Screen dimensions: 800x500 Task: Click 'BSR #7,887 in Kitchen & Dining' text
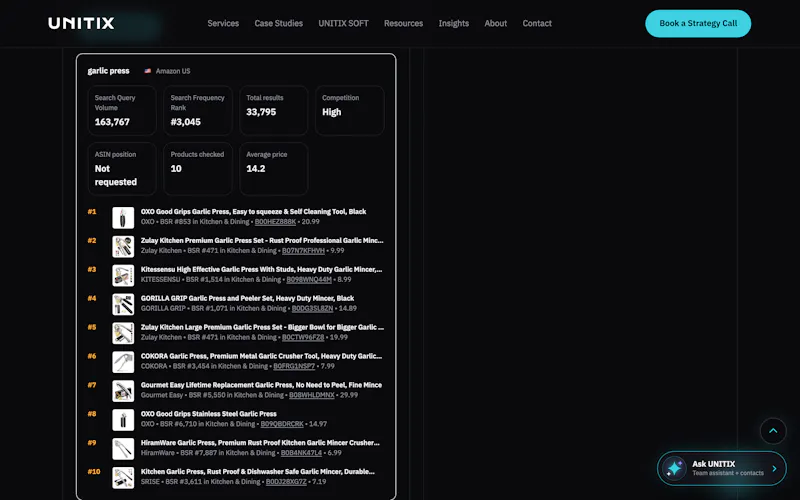point(228,453)
